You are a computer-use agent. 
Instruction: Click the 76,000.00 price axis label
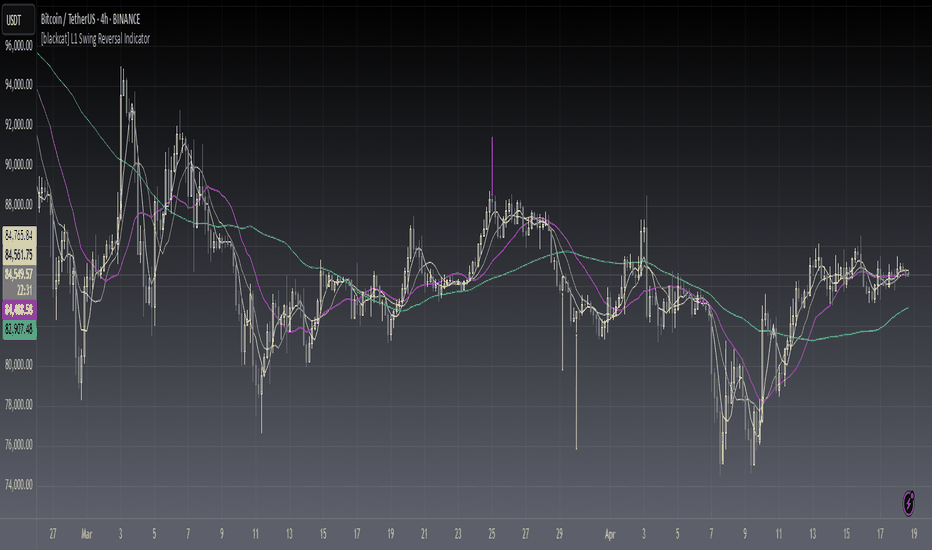point(18,445)
